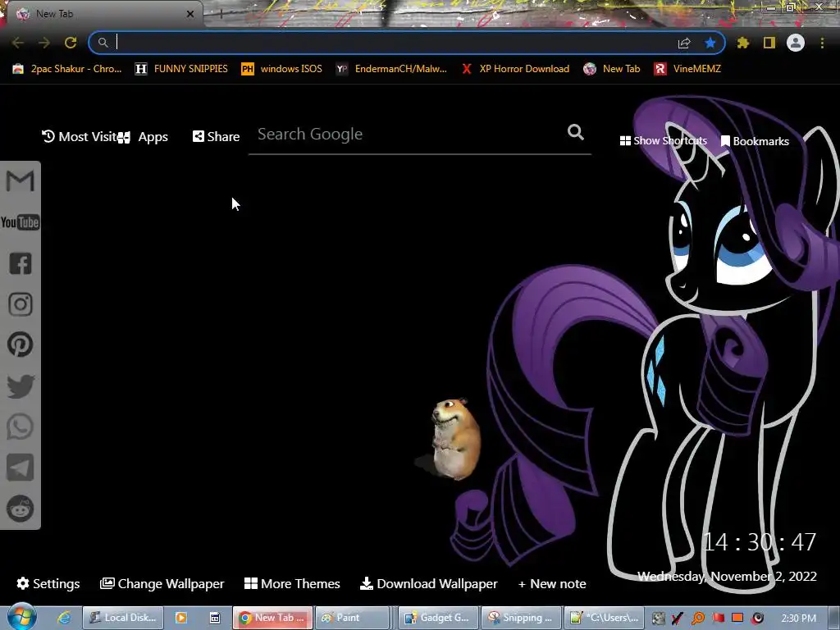Screen dimensions: 840x630
Task: Open Windows Media Player taskbar icon
Action: click(x=181, y=618)
